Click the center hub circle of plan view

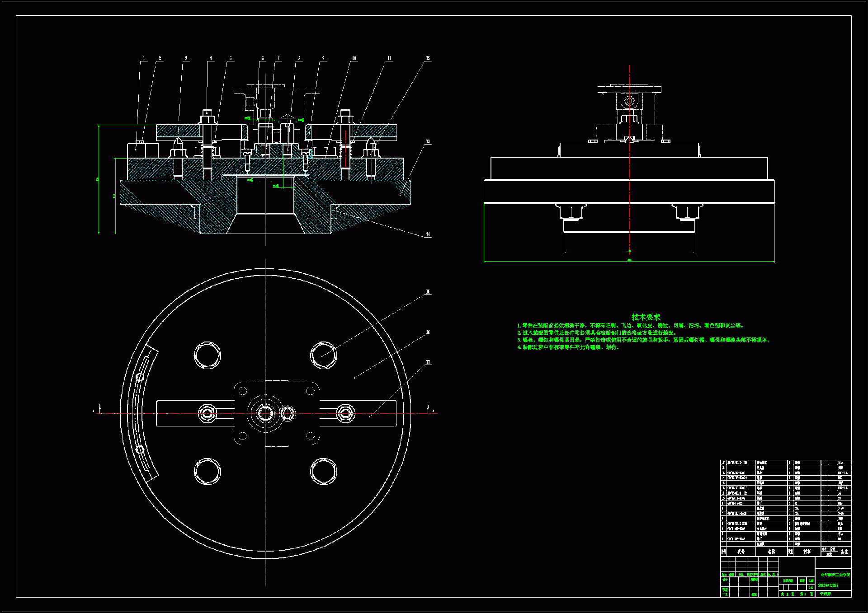pos(265,412)
